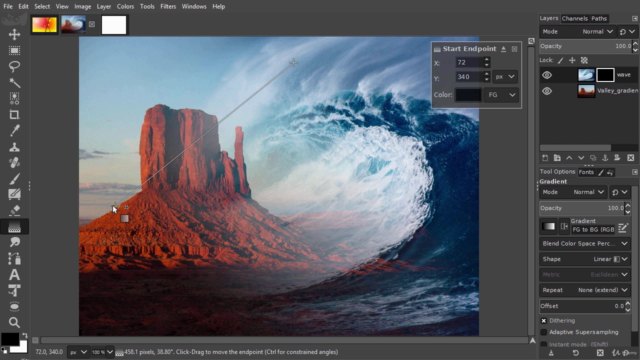Click the gradient preview swatch in Tool Options
The width and height of the screenshot is (640, 360).
[x=548, y=227]
